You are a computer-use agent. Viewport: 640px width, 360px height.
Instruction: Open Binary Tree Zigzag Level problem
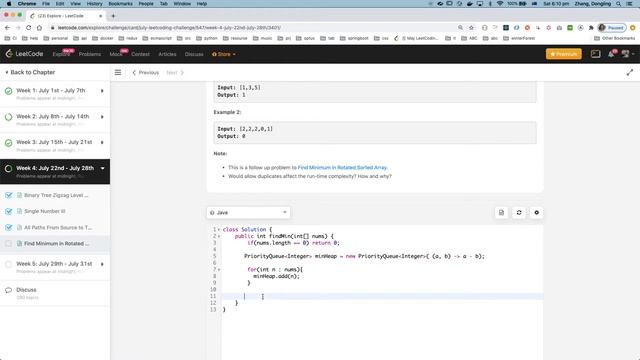(56, 195)
